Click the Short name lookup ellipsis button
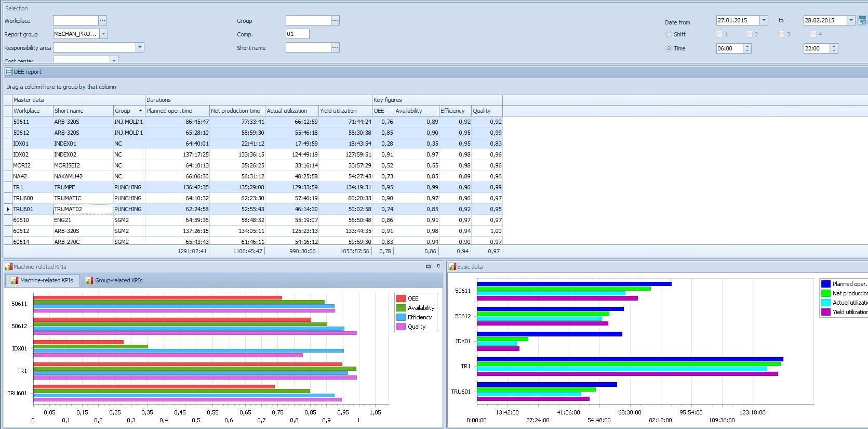 [x=335, y=47]
